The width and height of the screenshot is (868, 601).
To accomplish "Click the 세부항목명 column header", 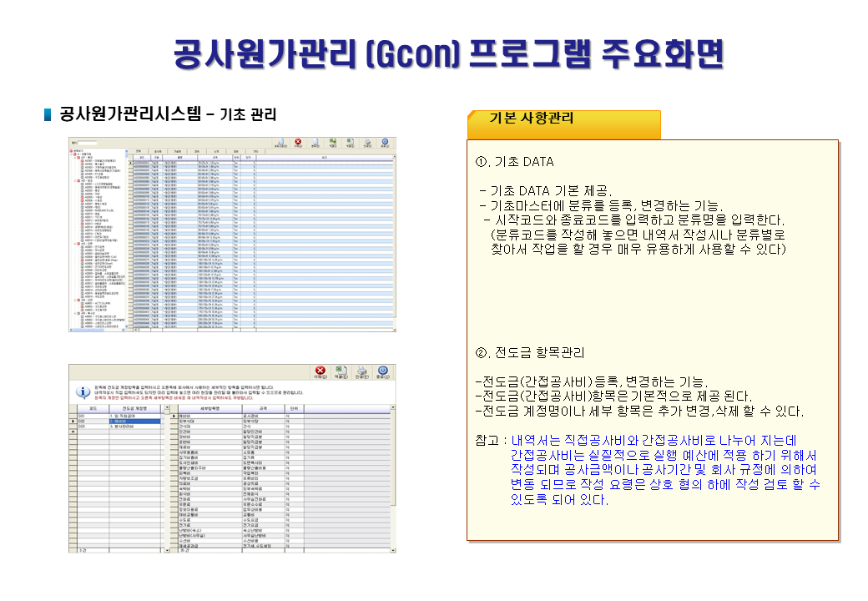I will pyautogui.click(x=209, y=408).
